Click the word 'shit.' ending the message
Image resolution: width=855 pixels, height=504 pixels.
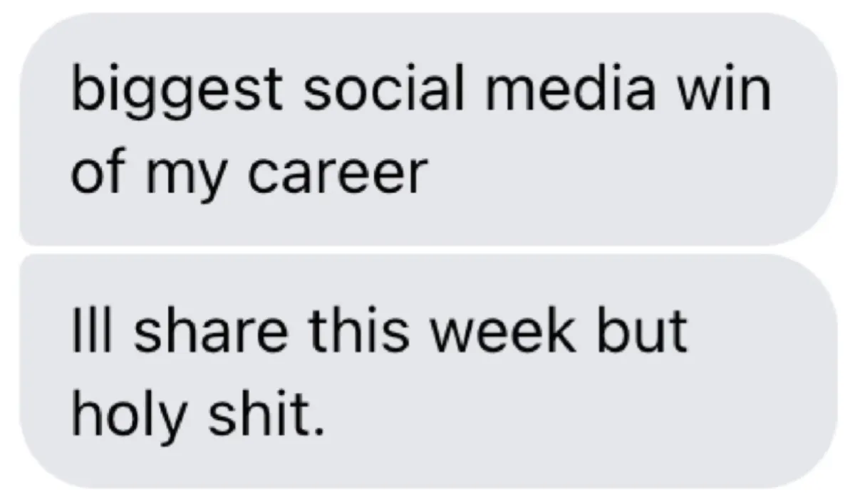pos(261,414)
